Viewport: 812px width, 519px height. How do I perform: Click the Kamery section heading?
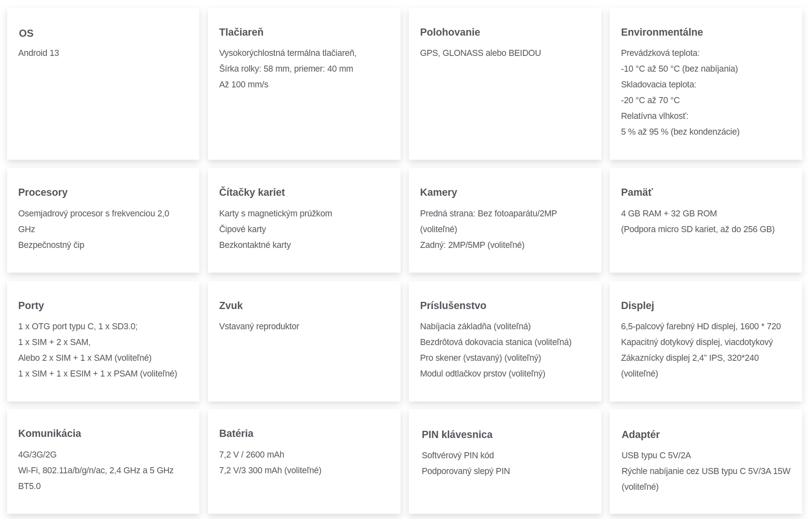pos(438,192)
